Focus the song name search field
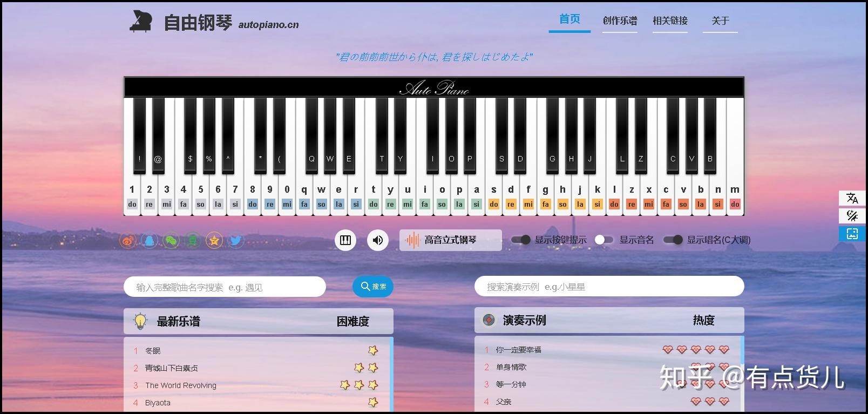Image resolution: width=868 pixels, height=414 pixels. click(x=225, y=287)
